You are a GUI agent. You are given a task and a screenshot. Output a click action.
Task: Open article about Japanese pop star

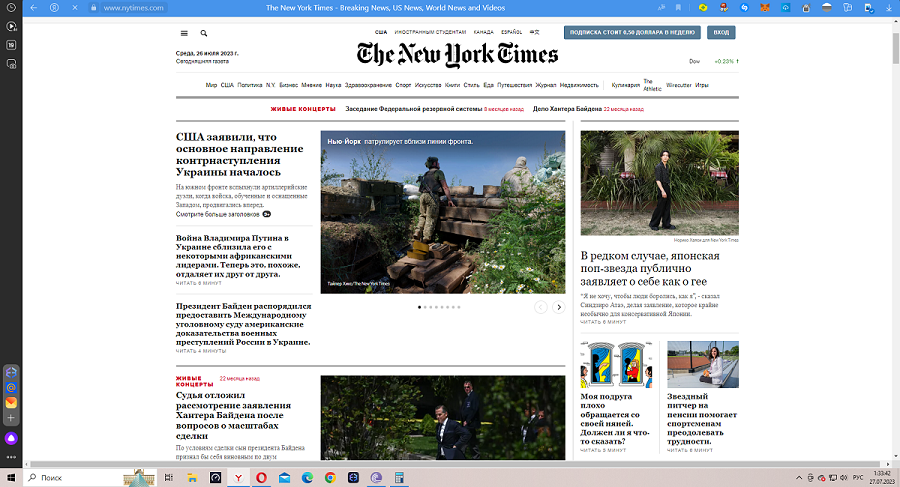(650, 268)
